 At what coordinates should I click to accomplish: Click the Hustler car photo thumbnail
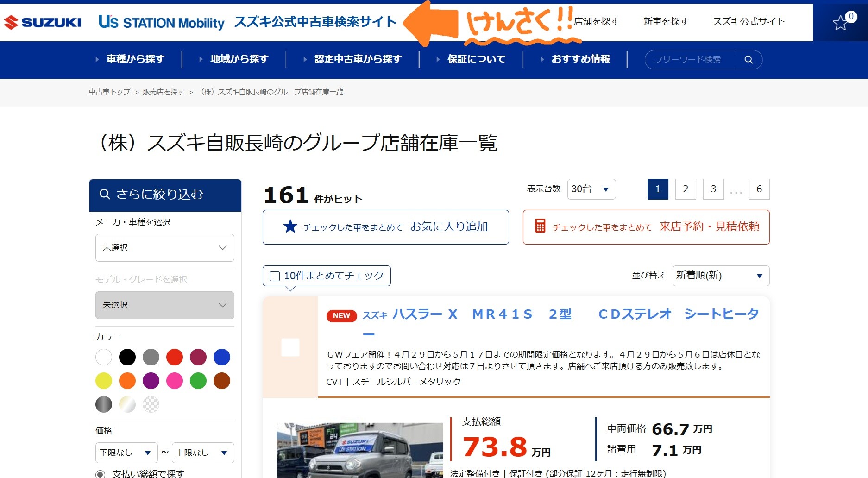coord(359,450)
